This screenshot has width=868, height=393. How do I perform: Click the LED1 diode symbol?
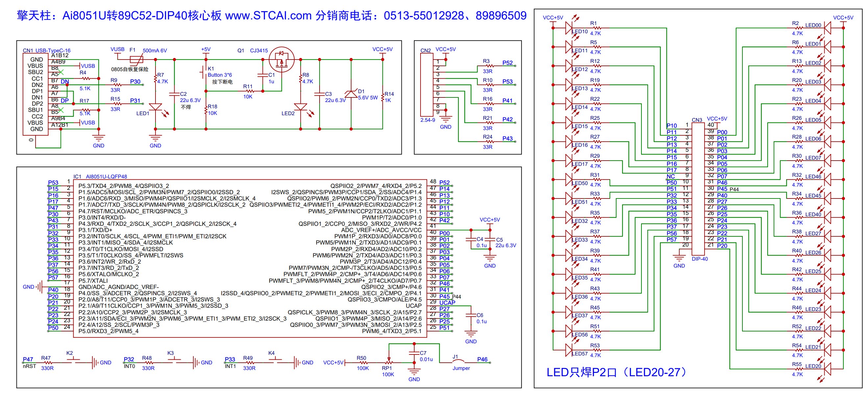(x=155, y=107)
